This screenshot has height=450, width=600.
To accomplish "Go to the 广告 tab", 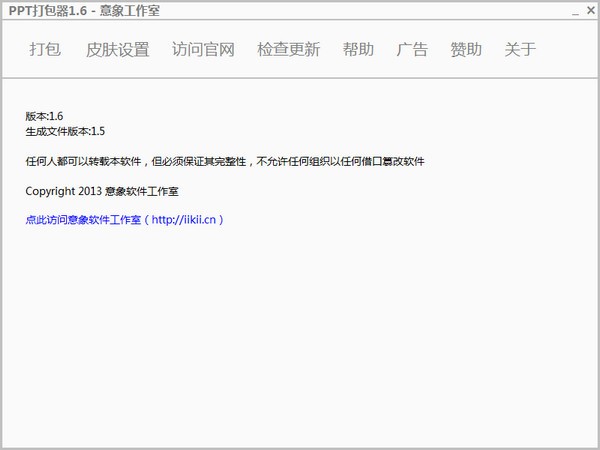I will coord(412,49).
